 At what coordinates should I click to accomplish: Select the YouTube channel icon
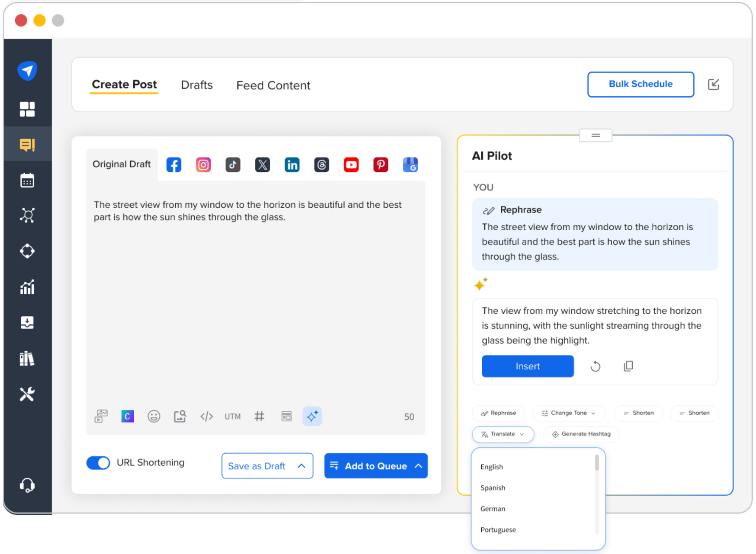point(351,165)
